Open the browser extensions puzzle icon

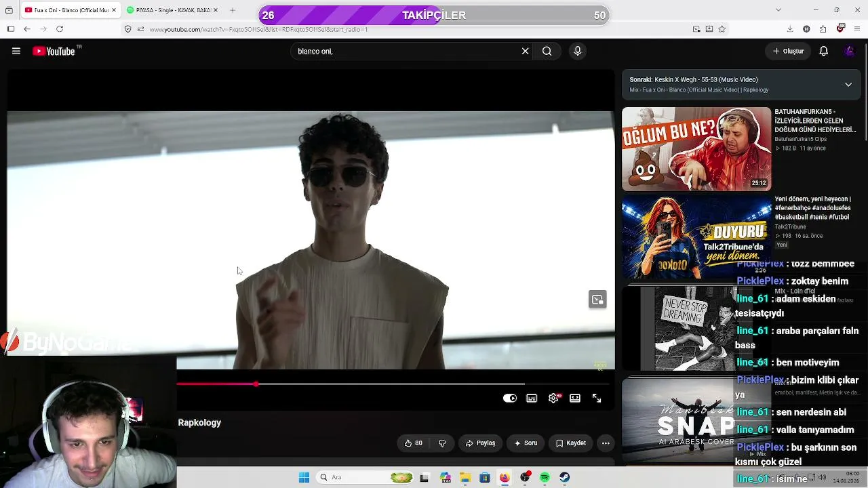(823, 29)
